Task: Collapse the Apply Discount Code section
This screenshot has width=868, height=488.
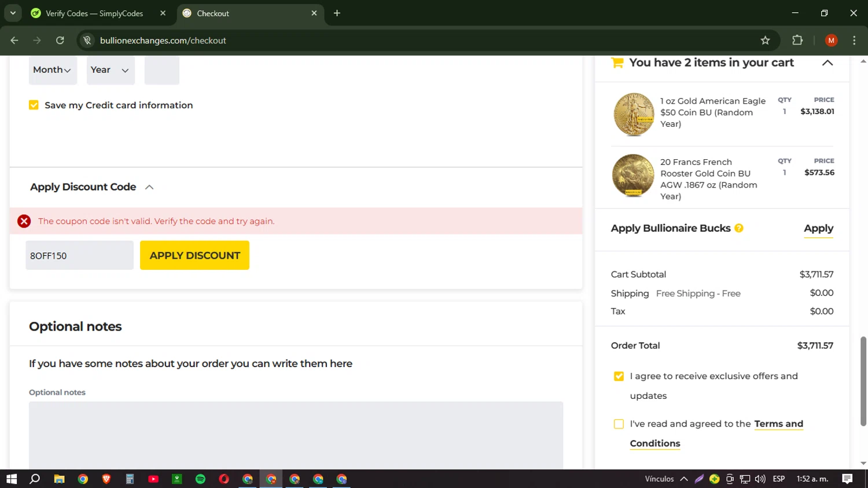Action: [149, 187]
